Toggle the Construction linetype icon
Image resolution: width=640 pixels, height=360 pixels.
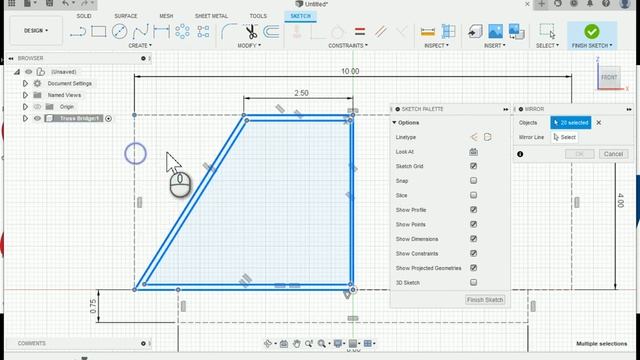point(474,137)
